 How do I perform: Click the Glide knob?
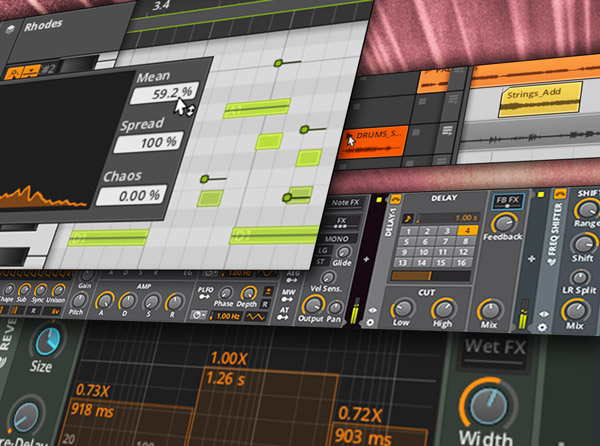pyautogui.click(x=342, y=252)
